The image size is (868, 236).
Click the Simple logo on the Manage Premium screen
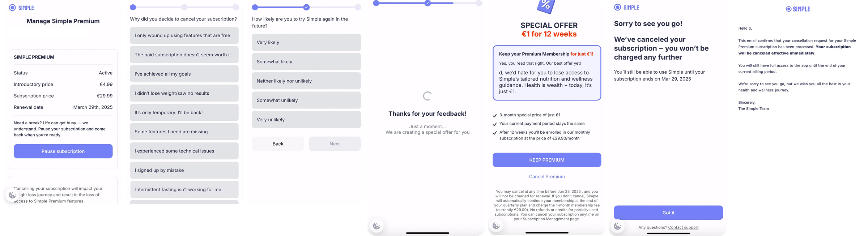pyautogui.click(x=21, y=8)
